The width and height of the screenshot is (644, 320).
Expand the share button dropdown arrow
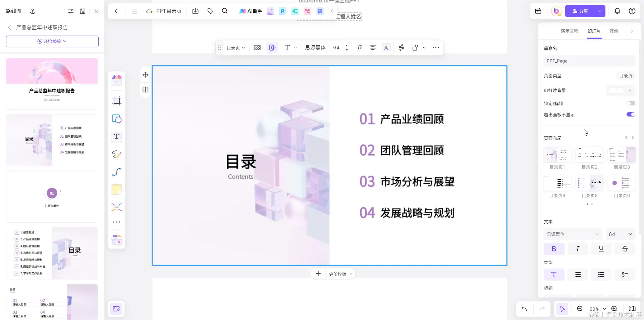point(600,11)
